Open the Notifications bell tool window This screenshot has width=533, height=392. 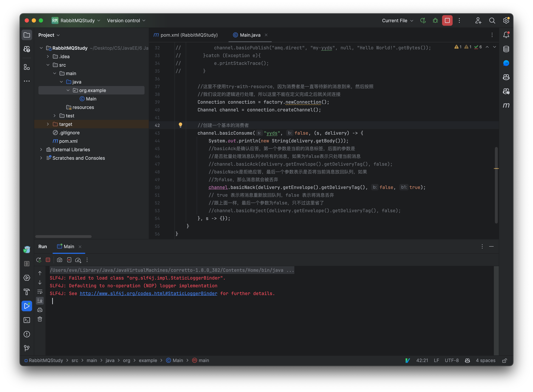pos(506,35)
